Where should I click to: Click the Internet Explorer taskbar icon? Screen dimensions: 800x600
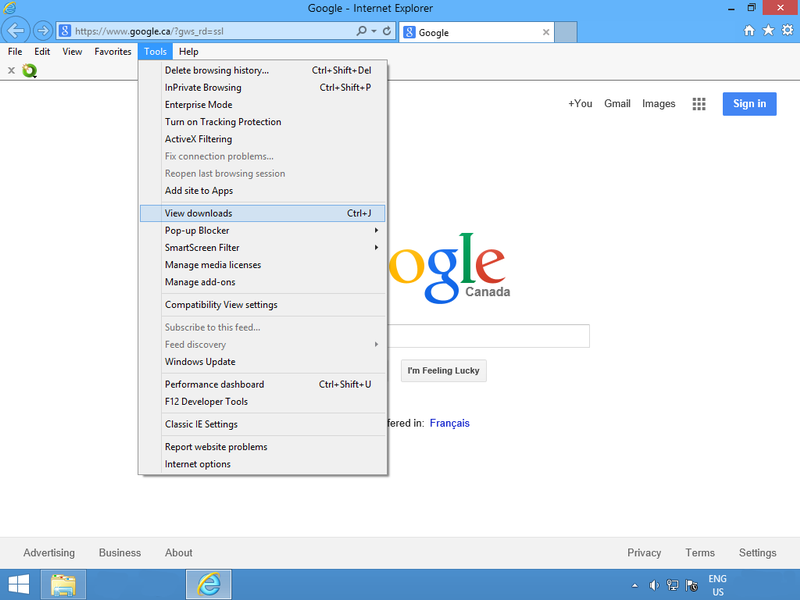coord(209,585)
